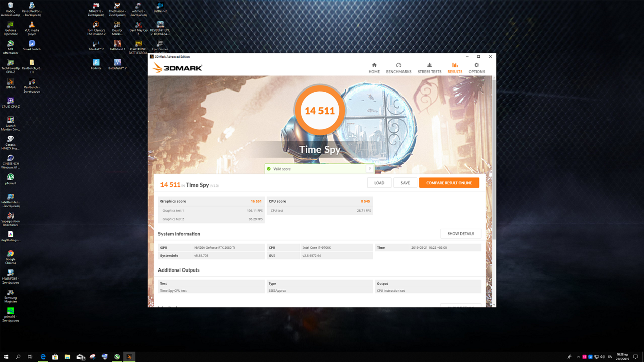Screen dimensions: 644x362
Task: Open Task View on the taskbar
Action: [x=30, y=357]
